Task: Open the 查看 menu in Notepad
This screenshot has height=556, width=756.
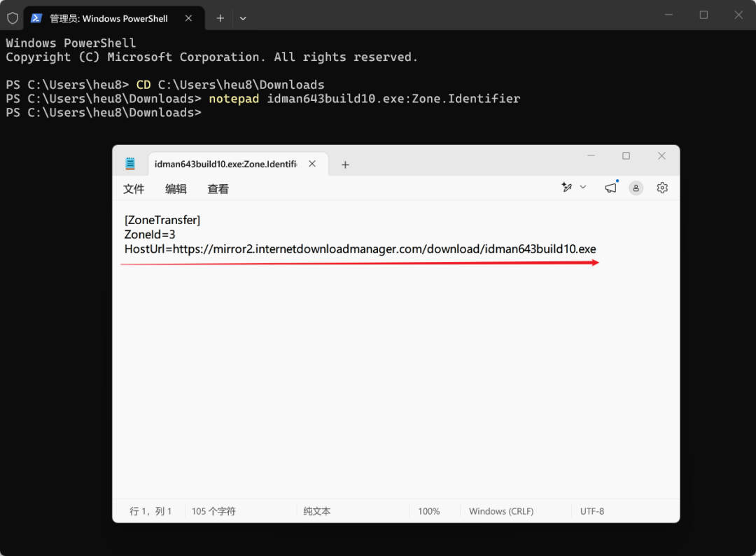Action: pyautogui.click(x=218, y=189)
